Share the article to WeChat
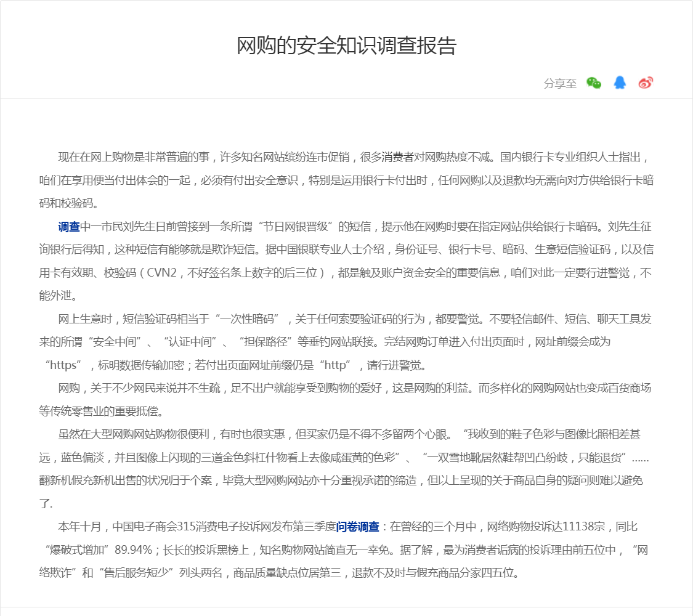Screen dimensions: 693x616 [594, 83]
